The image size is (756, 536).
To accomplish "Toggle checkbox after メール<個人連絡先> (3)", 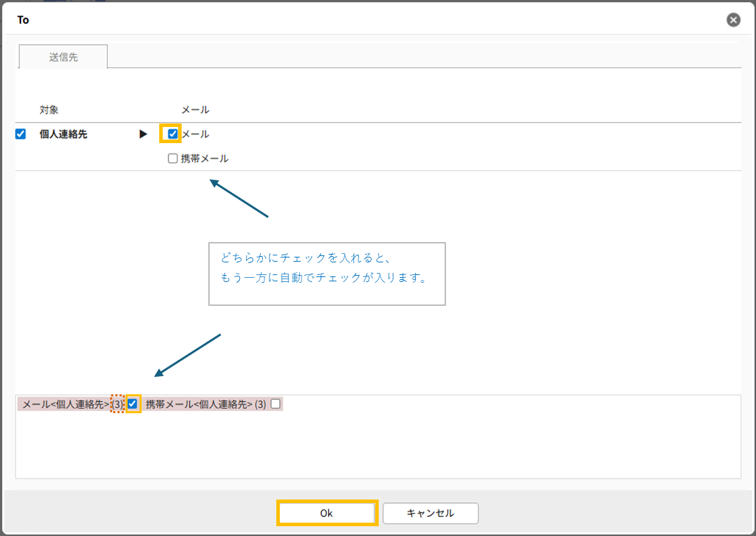I will click(133, 404).
